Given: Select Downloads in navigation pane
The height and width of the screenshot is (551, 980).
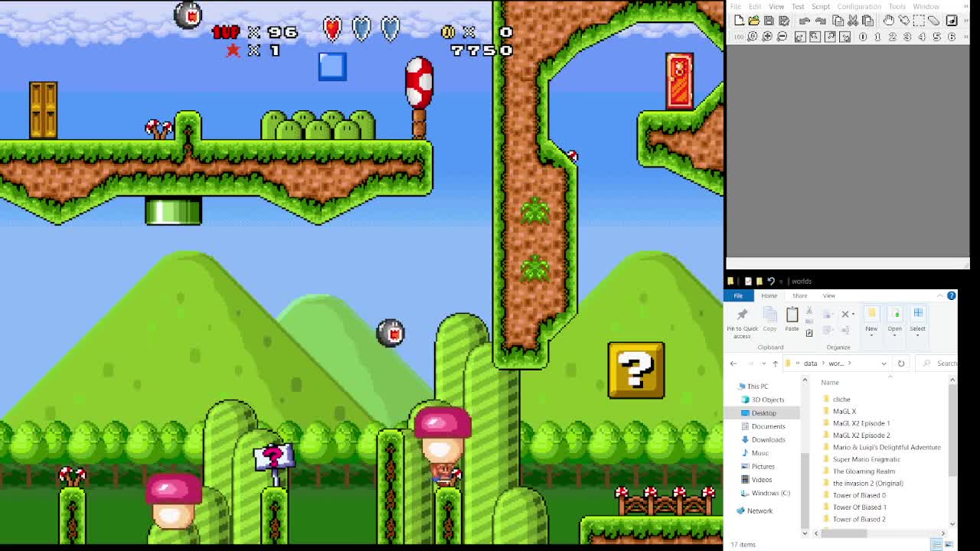Looking at the screenshot, I should (768, 439).
